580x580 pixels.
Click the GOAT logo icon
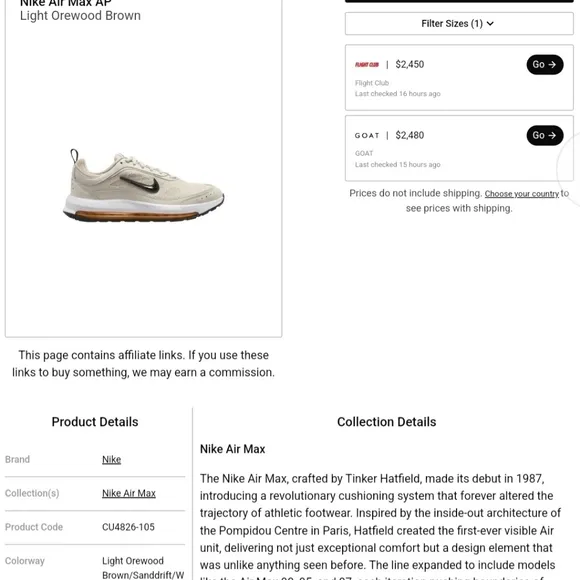click(367, 136)
